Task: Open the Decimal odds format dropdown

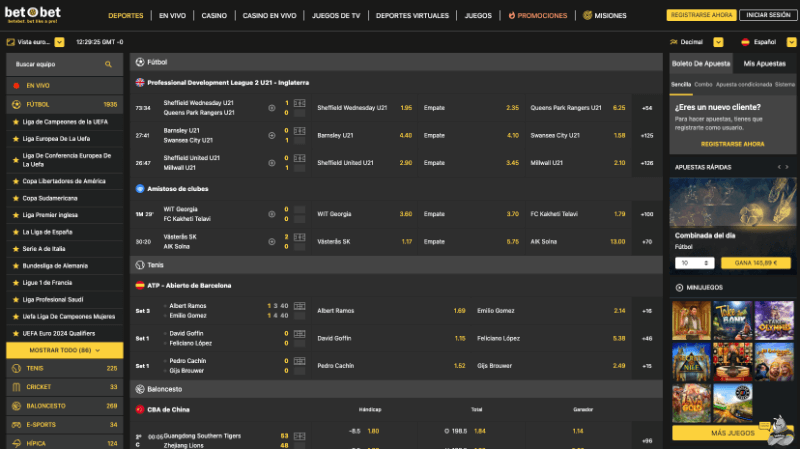Action: point(718,42)
